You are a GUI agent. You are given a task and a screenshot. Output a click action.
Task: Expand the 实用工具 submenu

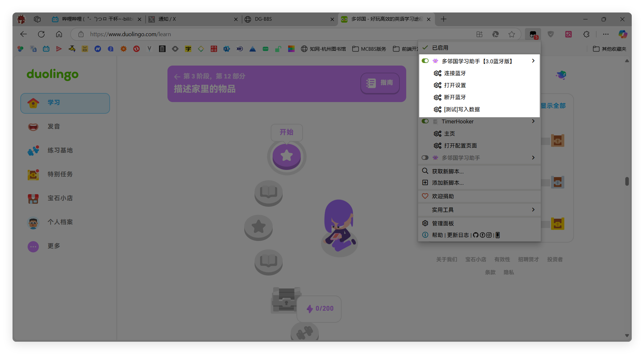[x=479, y=210]
